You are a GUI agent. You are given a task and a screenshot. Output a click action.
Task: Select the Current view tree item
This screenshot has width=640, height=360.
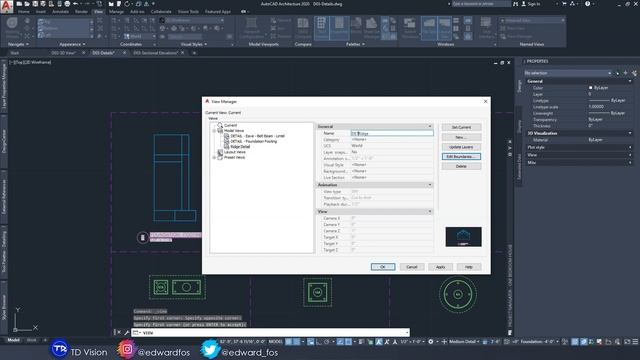click(x=230, y=125)
